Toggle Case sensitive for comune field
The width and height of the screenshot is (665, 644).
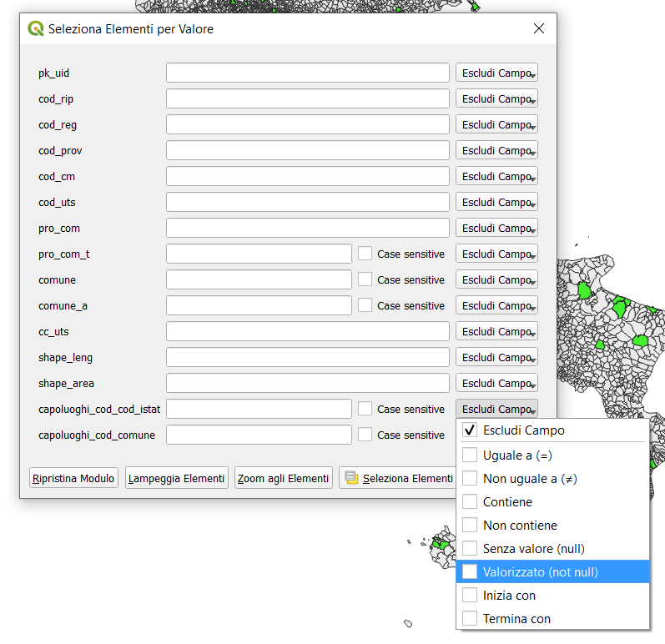(365, 279)
